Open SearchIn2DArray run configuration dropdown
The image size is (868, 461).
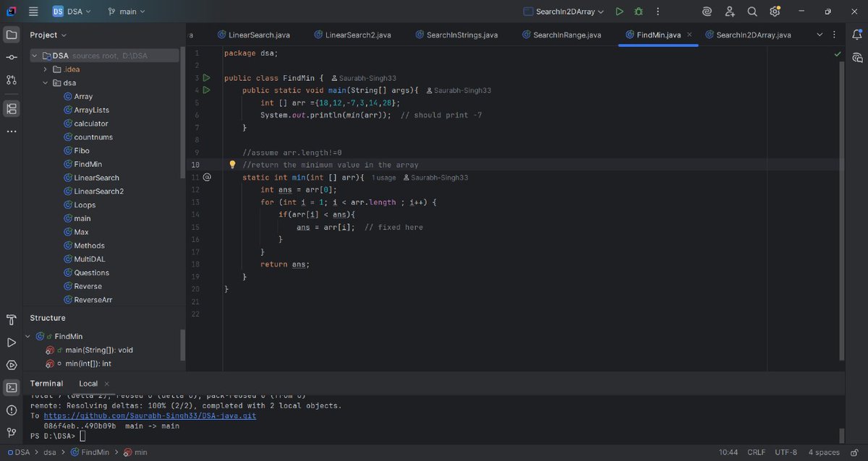[x=563, y=12]
